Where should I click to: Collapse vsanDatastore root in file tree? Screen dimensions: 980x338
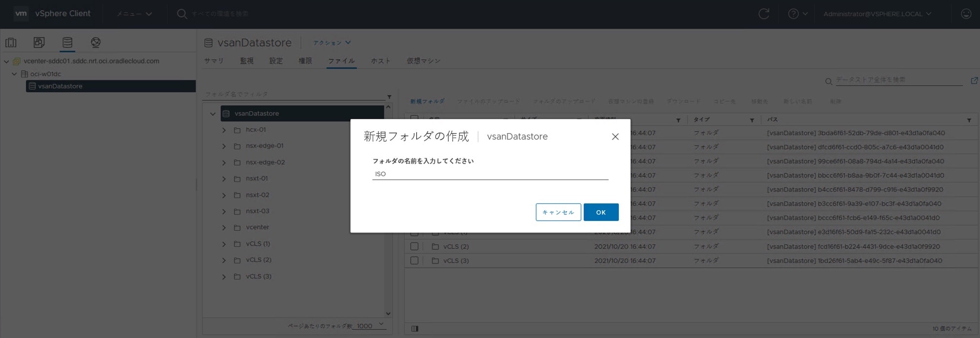pyautogui.click(x=213, y=114)
